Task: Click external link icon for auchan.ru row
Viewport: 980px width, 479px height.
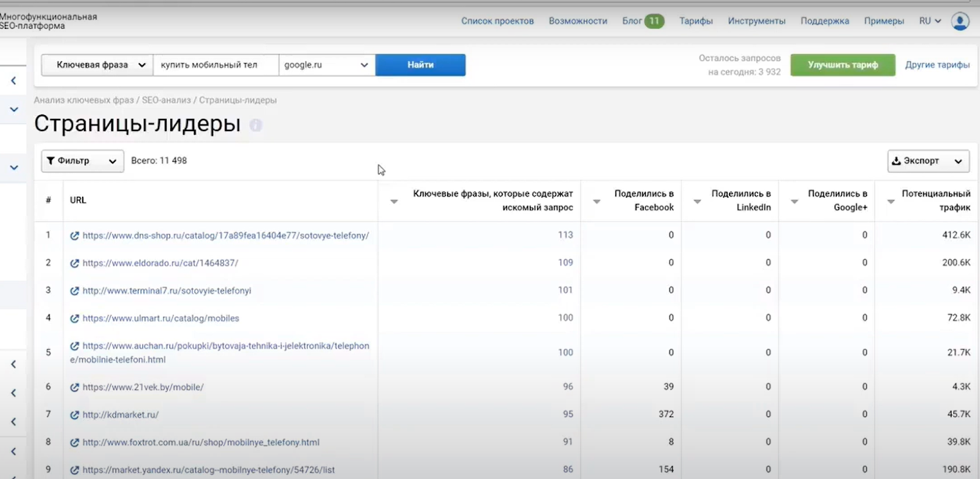Action: pos(75,346)
